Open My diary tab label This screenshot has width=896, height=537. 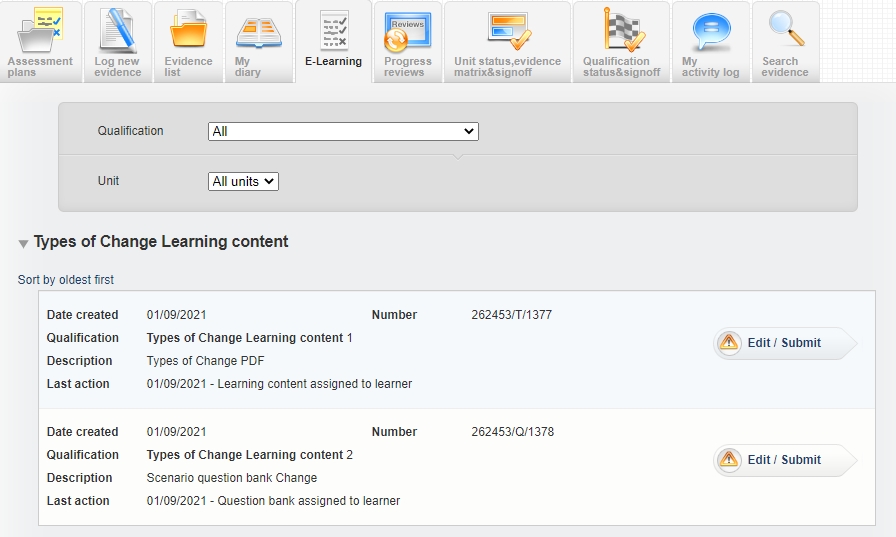coord(247,67)
